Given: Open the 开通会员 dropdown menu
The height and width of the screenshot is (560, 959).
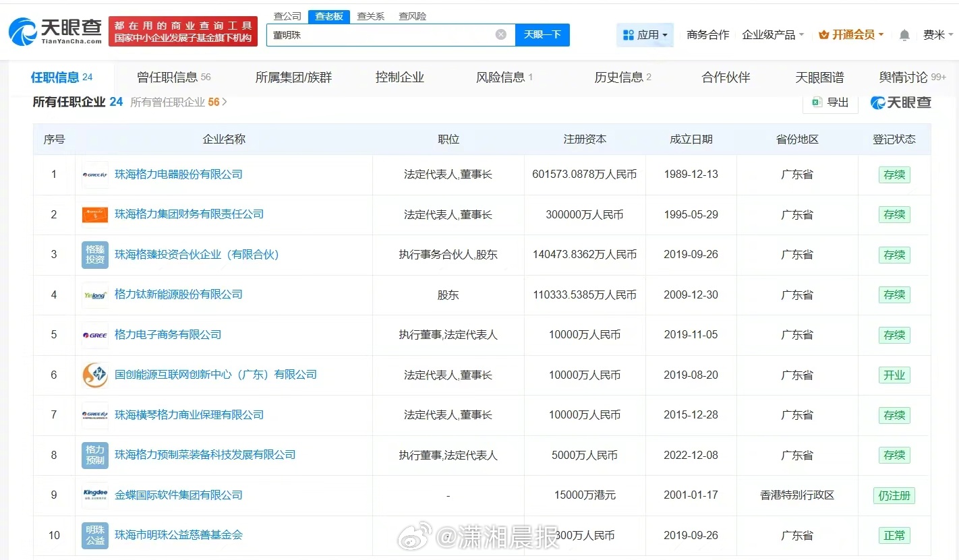Looking at the screenshot, I should coord(851,34).
